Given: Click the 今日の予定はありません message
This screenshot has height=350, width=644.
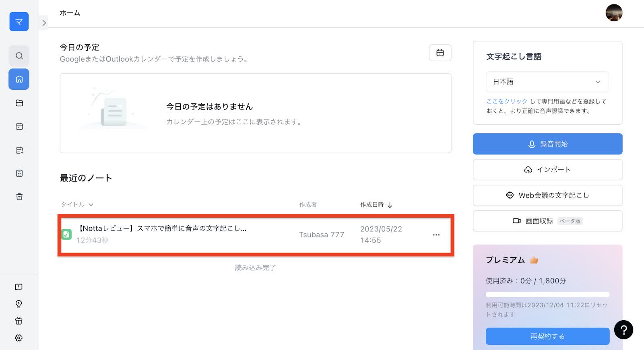Looking at the screenshot, I should pos(209,107).
